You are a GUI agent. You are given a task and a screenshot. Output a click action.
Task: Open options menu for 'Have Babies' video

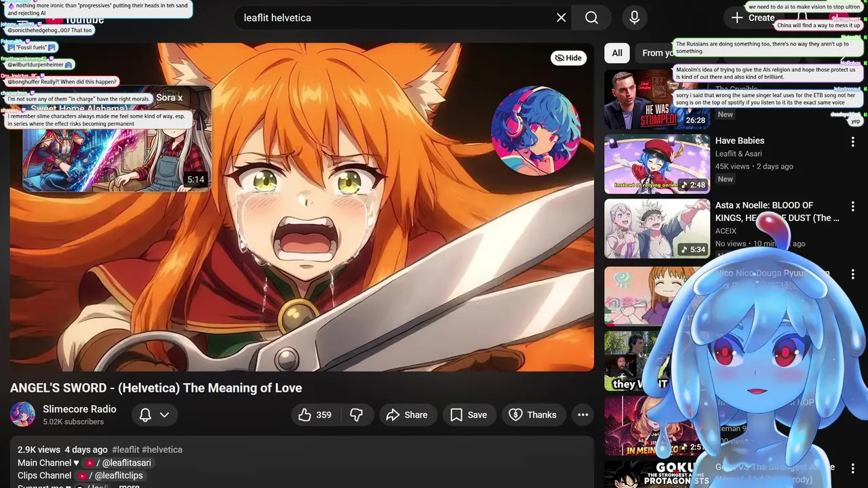852,142
